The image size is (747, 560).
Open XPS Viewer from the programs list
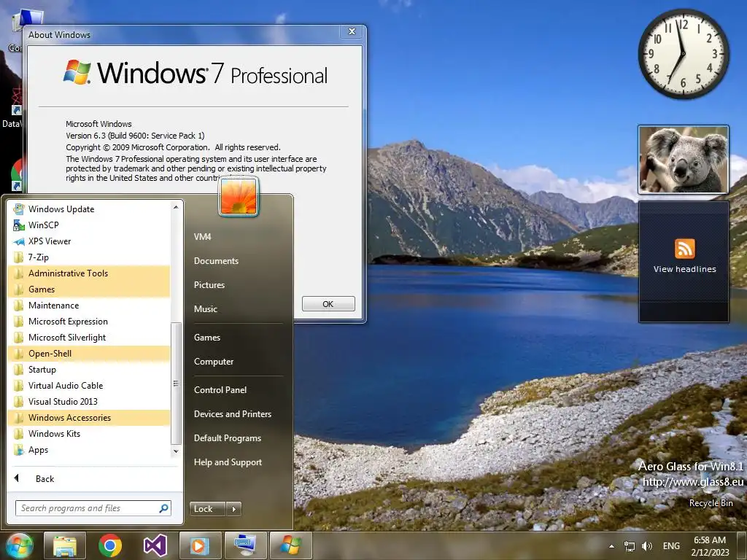(x=88, y=241)
